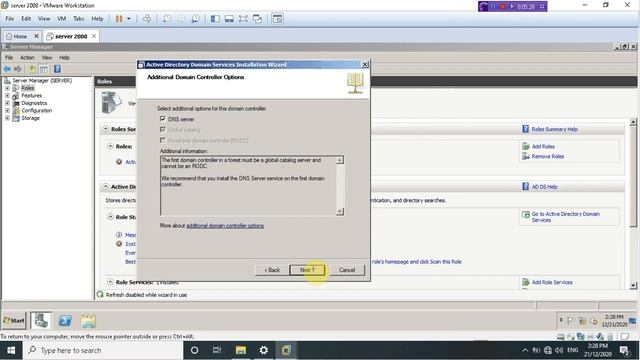Click the Read-only domain controller (RODC) checkbox
This screenshot has width=640, height=360.
tap(163, 140)
